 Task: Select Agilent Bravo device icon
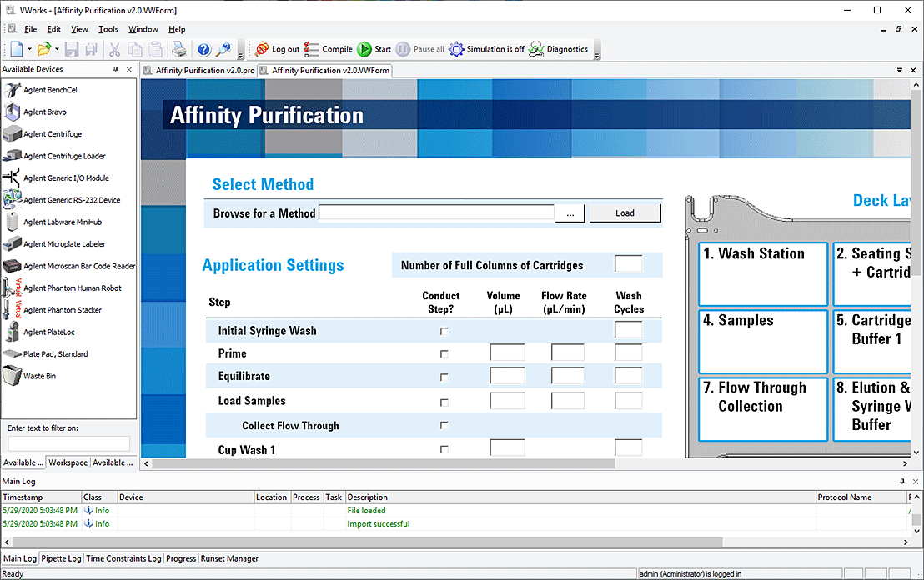point(13,112)
